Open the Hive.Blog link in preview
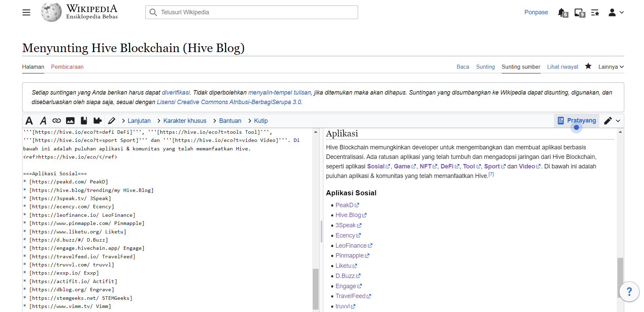 point(351,215)
